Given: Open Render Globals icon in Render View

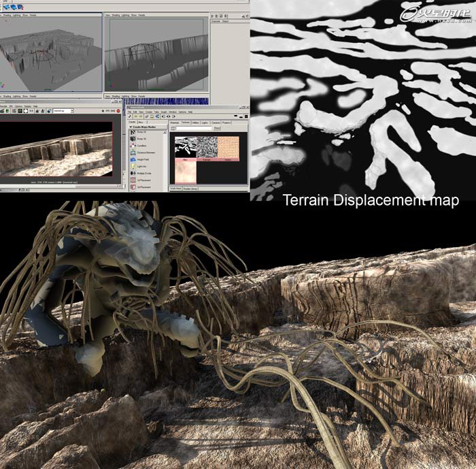Looking at the screenshot, I should (49, 111).
